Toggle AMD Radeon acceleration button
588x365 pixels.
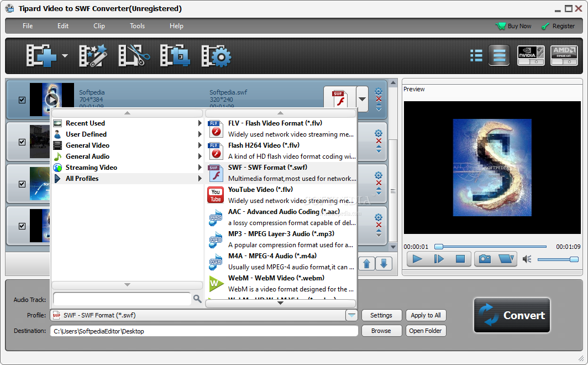[x=564, y=55]
